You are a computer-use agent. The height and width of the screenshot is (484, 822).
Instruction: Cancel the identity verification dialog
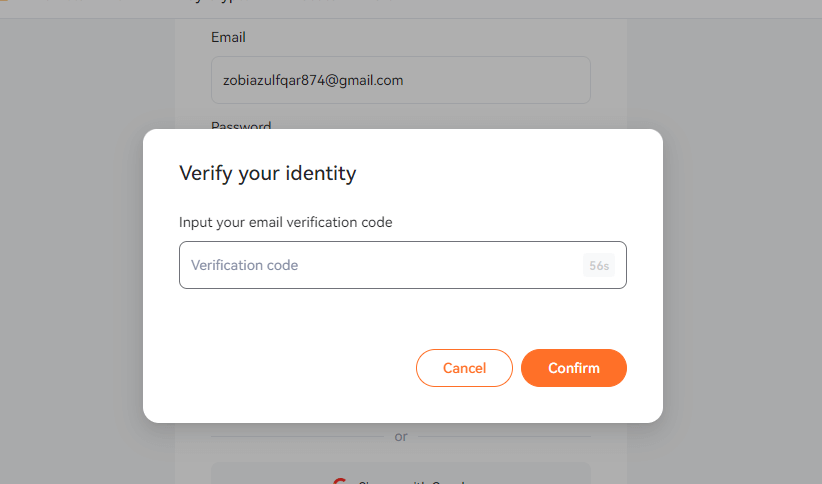[x=464, y=368]
